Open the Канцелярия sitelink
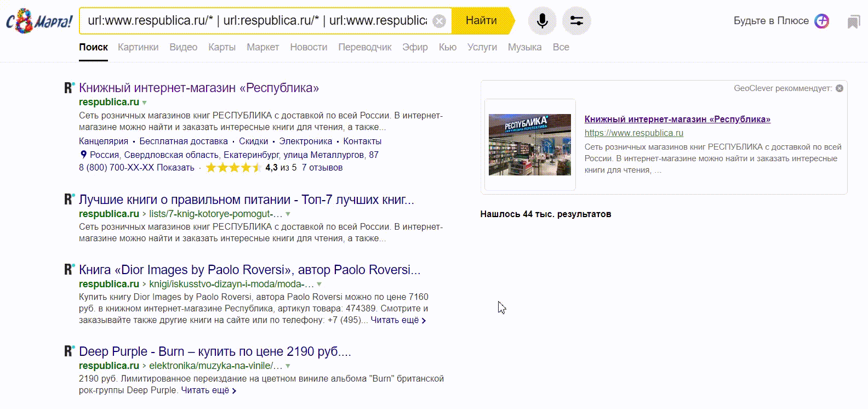The height and width of the screenshot is (409, 868). pos(104,141)
